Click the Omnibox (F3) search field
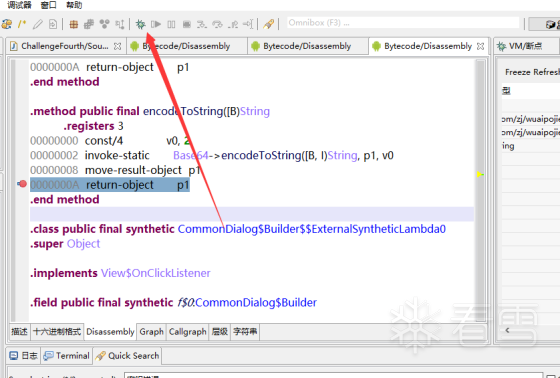The height and width of the screenshot is (378, 560). pyautogui.click(x=403, y=23)
